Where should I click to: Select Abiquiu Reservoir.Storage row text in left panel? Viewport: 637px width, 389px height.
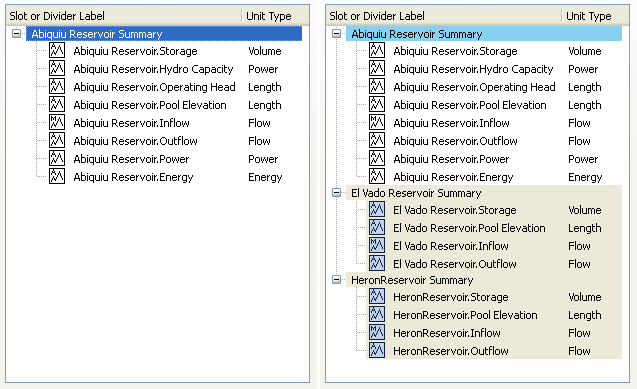135,51
